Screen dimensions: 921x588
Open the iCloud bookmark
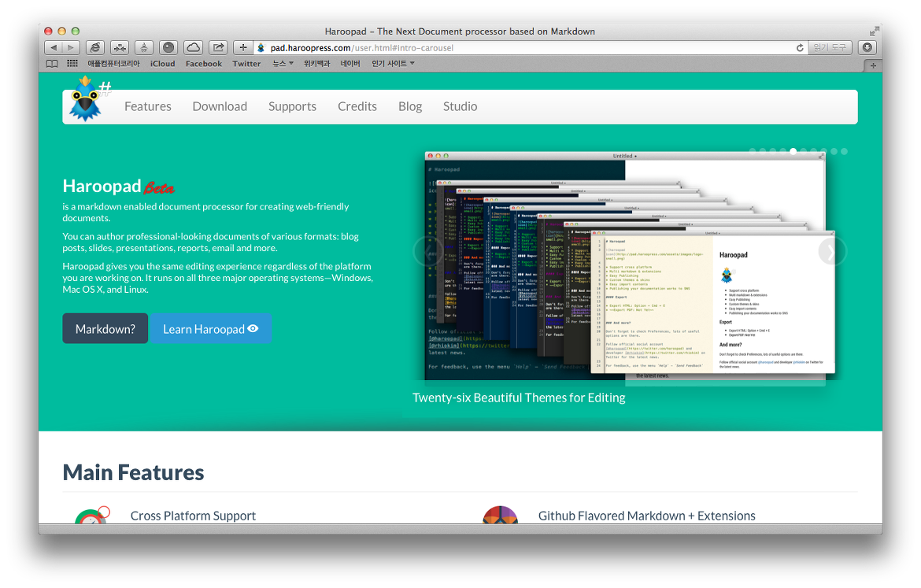(x=163, y=64)
